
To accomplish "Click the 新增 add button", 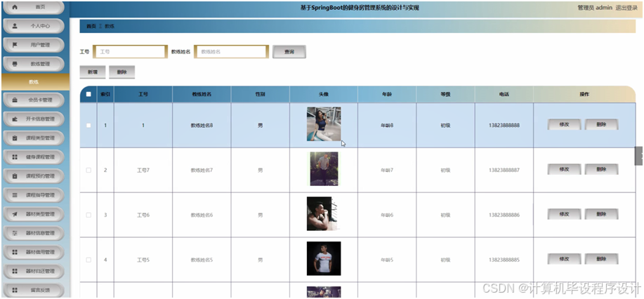I will [x=93, y=72].
